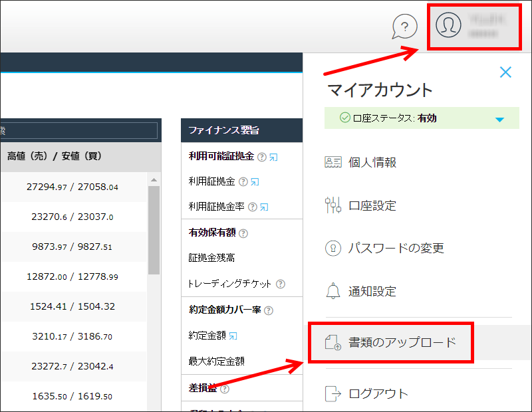This screenshot has width=532, height=412.
Task: Click the search field above price table
Action: coord(78,130)
